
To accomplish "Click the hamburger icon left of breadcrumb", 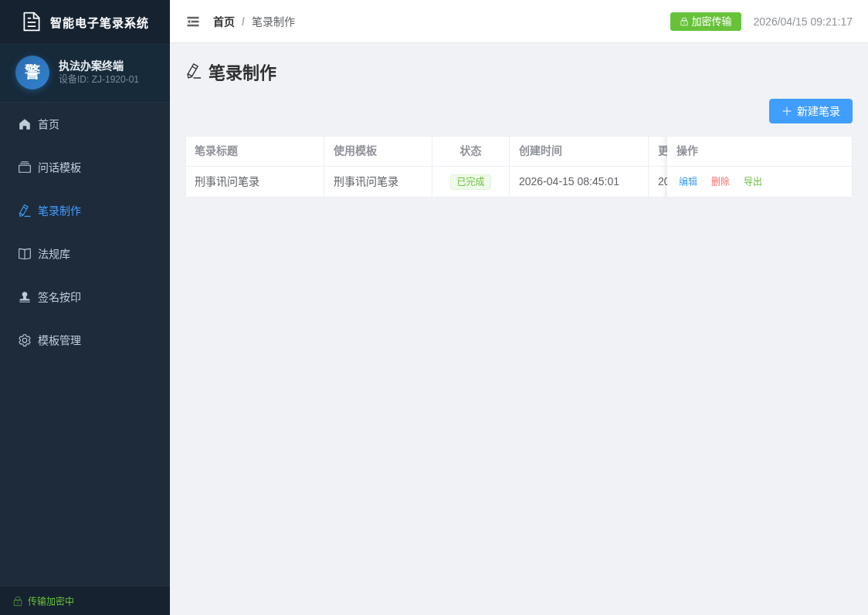I will coord(193,22).
